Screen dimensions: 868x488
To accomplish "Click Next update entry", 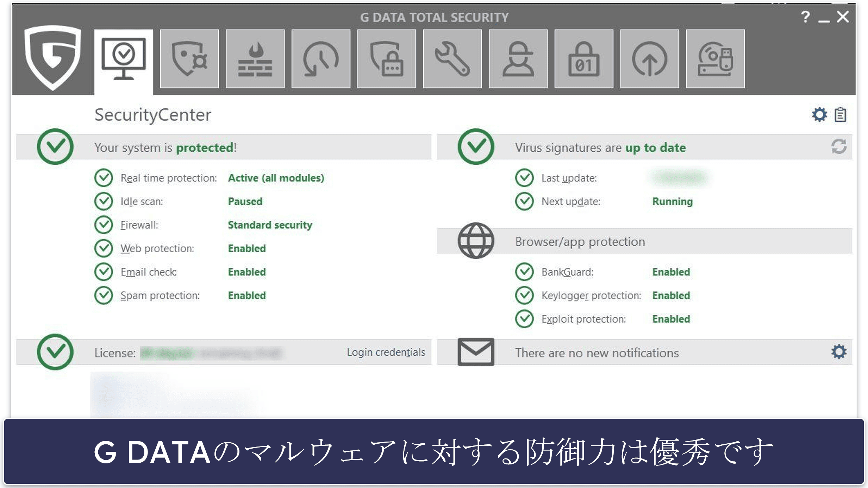I will [571, 202].
